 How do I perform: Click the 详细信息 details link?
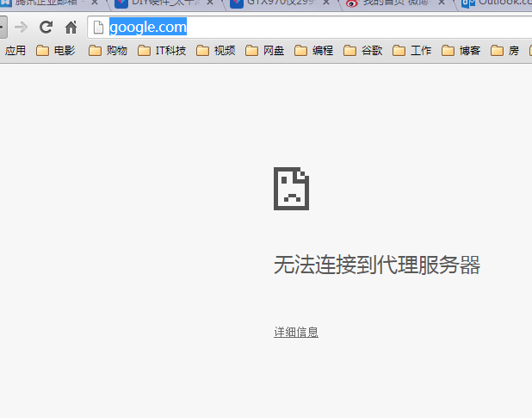pyautogui.click(x=296, y=332)
